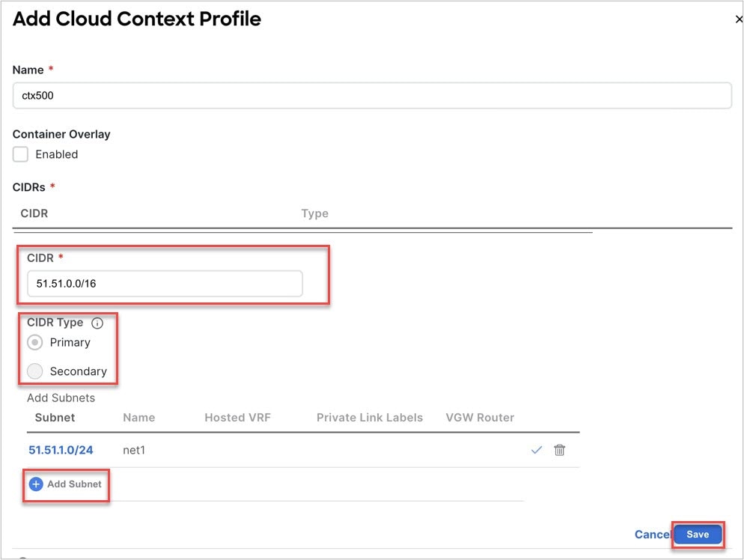
Task: Delete the 51.51.1.0/24 subnet with trash icon
Action: [559, 450]
